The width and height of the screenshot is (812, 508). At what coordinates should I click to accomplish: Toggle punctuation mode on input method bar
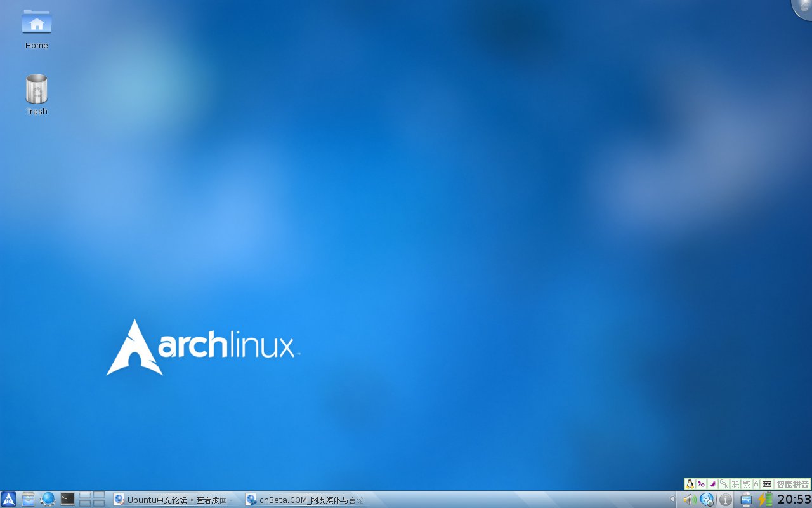(x=701, y=484)
